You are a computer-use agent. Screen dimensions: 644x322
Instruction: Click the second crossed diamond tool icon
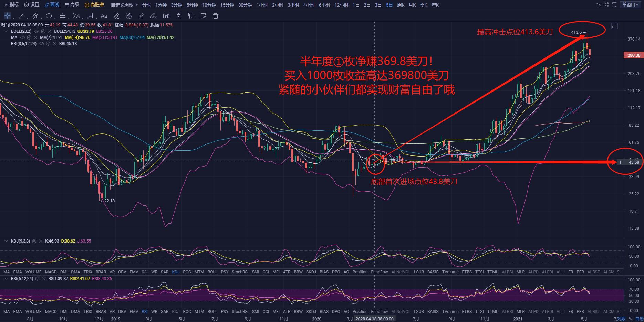pos(129,16)
